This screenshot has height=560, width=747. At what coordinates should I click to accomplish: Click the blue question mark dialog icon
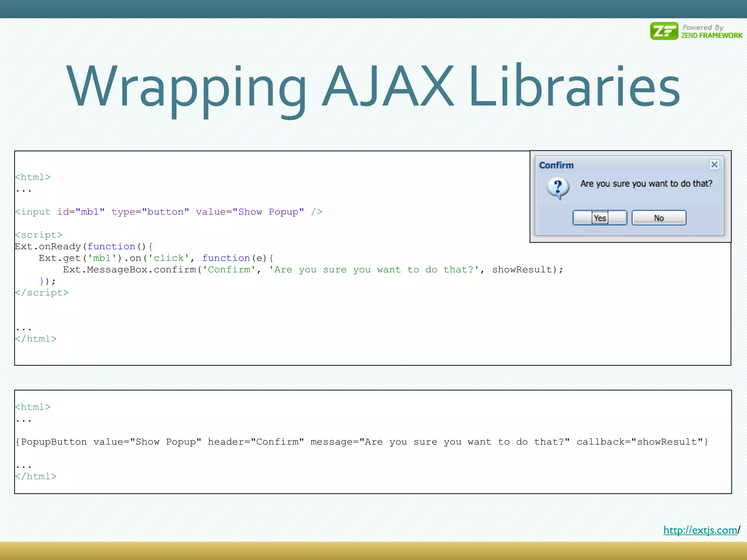pyautogui.click(x=558, y=188)
